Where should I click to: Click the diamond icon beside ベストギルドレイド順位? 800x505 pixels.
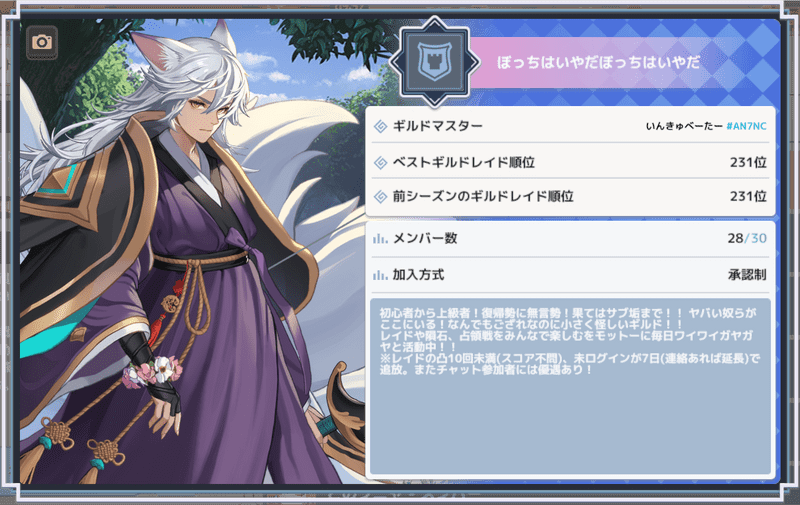click(381, 163)
